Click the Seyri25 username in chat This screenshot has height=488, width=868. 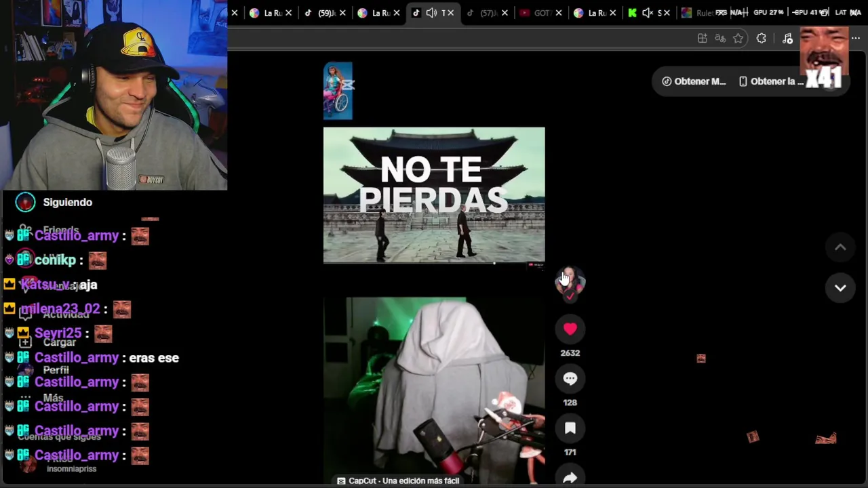58,333
